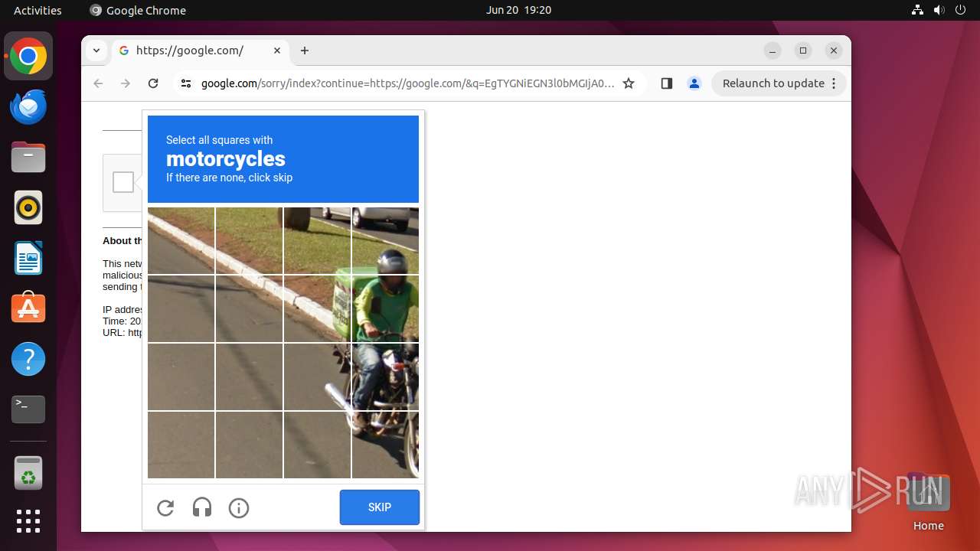Open Home folder on desktop
980x551 pixels.
click(x=928, y=501)
